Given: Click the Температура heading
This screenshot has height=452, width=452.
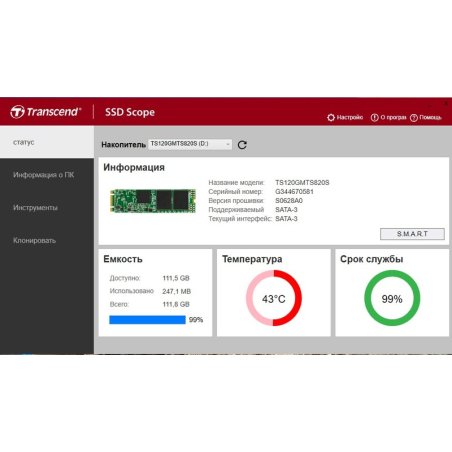Looking at the screenshot, I should click(252, 259).
